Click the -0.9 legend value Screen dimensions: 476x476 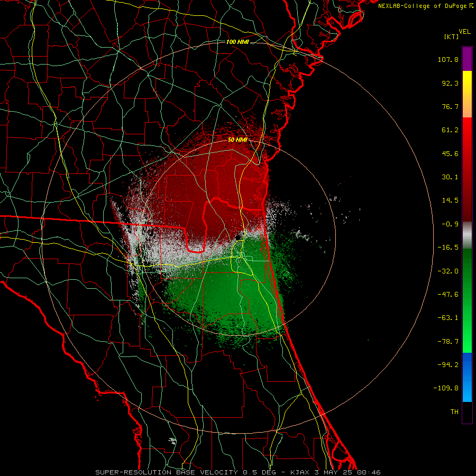(450, 224)
